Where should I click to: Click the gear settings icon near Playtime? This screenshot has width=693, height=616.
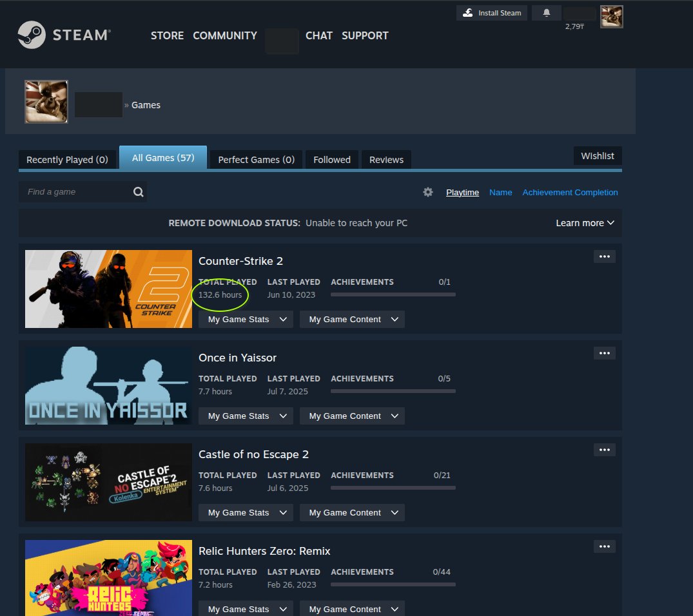(x=428, y=192)
